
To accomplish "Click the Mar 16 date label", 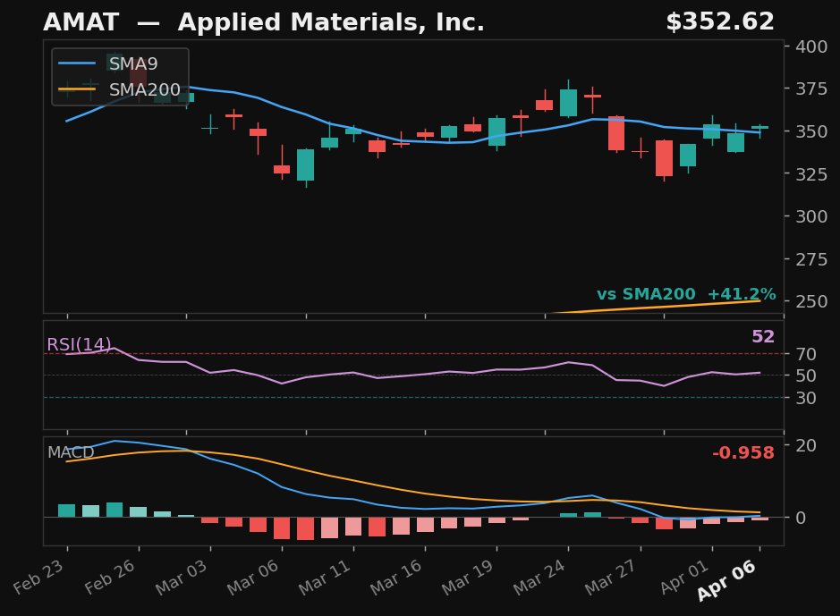I will (396, 578).
